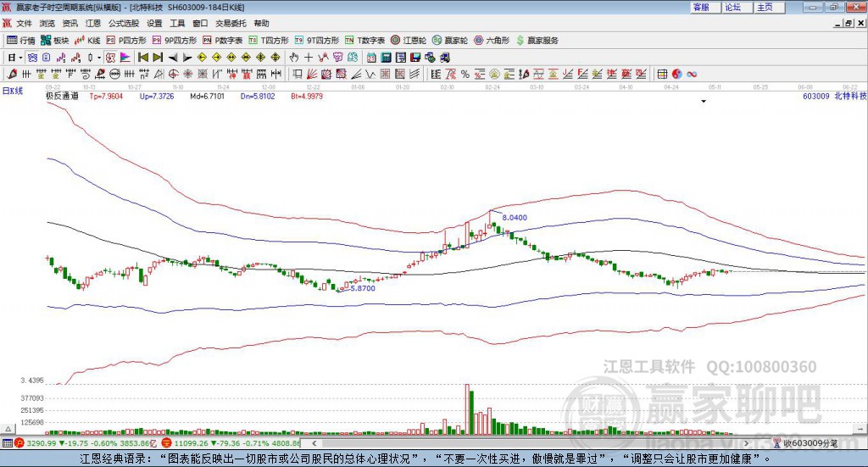Click the Dn=5.8102 value
868x467 pixels.
(258, 96)
